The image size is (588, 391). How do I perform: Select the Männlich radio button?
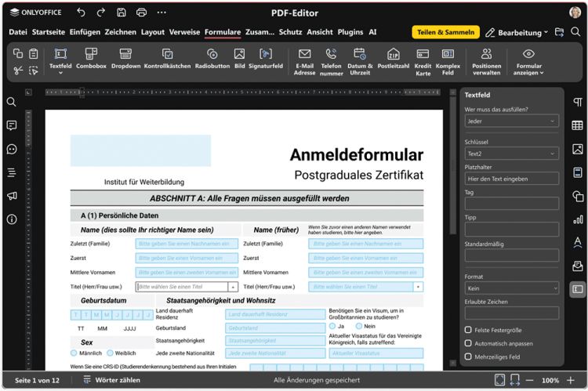pyautogui.click(x=74, y=353)
